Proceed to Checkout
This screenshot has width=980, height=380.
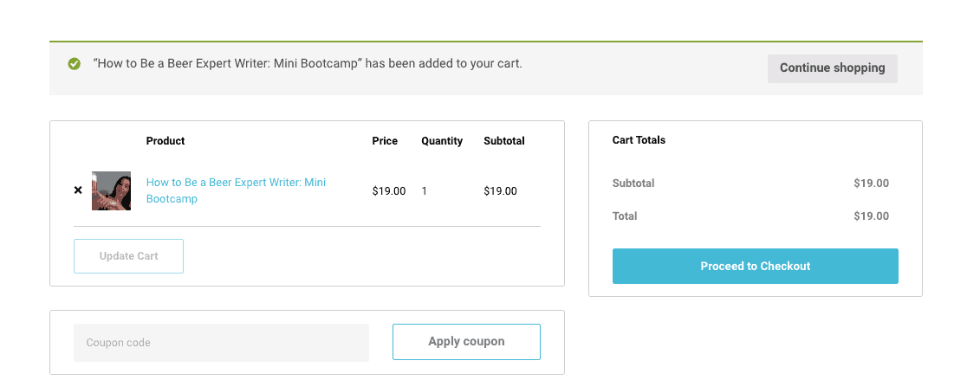(755, 267)
